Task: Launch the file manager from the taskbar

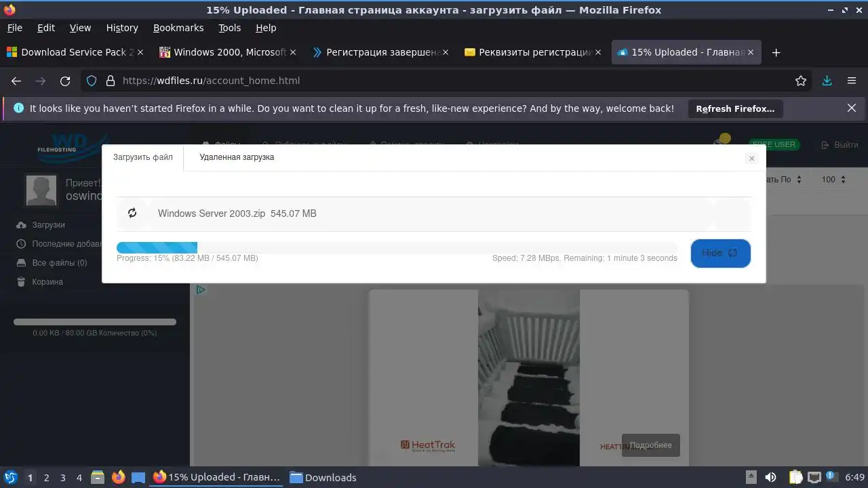Action: click(x=97, y=477)
